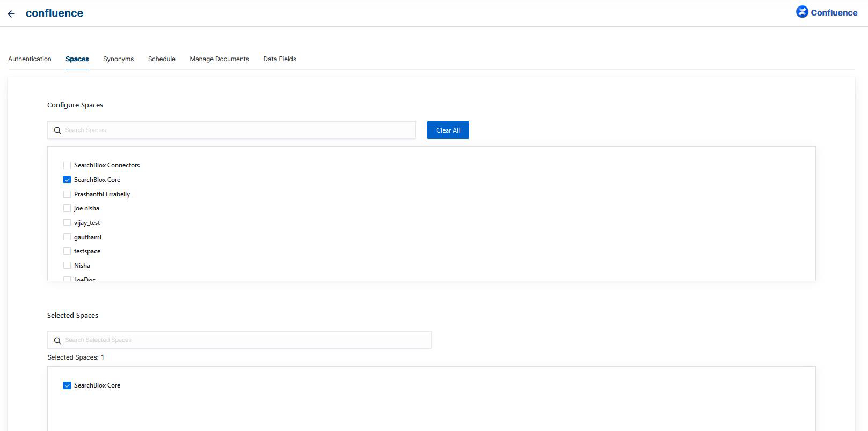Click the 'Selected Spaces: 1' count text

pos(76,357)
